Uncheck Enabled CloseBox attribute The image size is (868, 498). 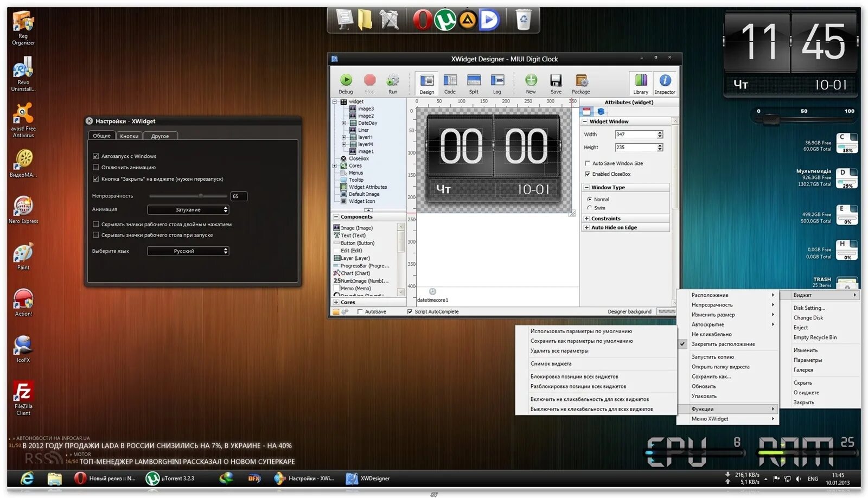(588, 174)
